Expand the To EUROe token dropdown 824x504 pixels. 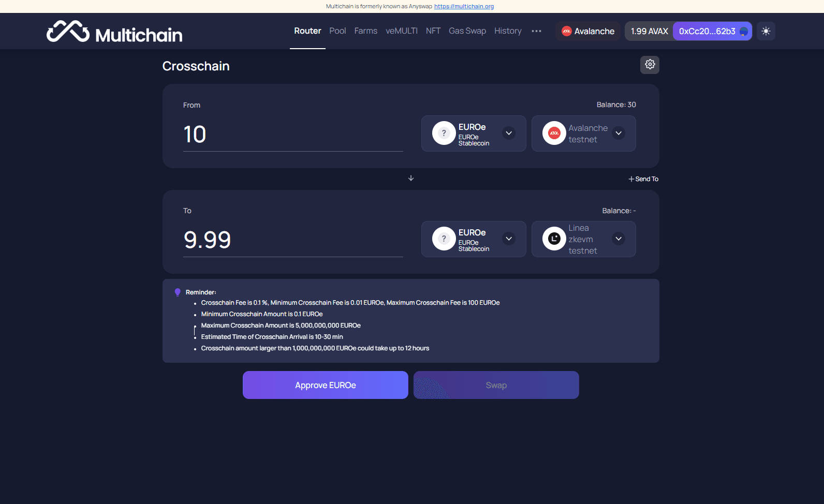point(509,239)
